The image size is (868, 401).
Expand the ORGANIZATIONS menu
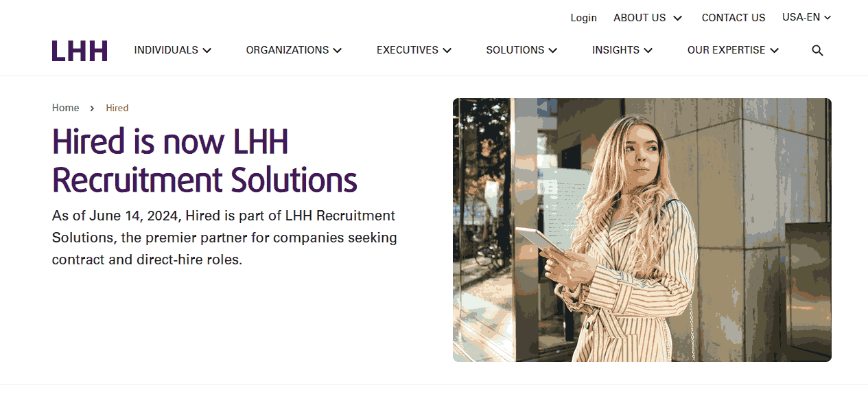point(294,50)
